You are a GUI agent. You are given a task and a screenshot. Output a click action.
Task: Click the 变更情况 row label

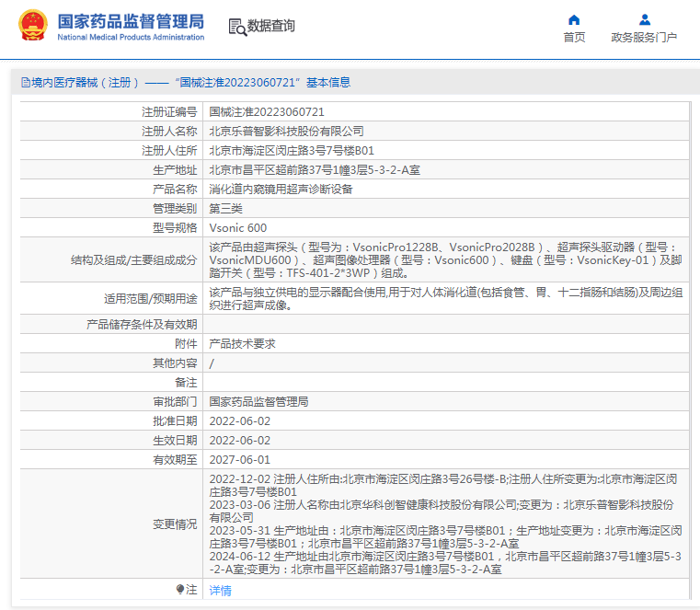(x=175, y=524)
